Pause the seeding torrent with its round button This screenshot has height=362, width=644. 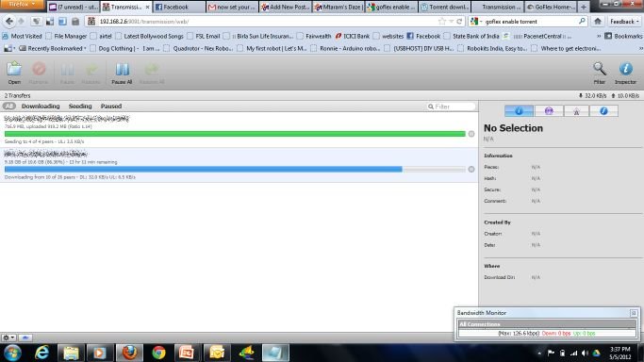pos(471,134)
